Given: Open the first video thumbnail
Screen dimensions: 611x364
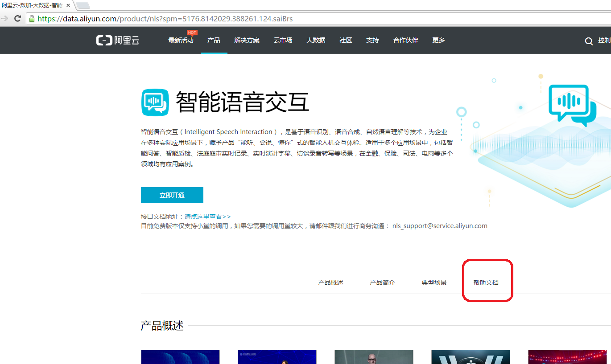Looking at the screenshot, I should tap(180, 357).
